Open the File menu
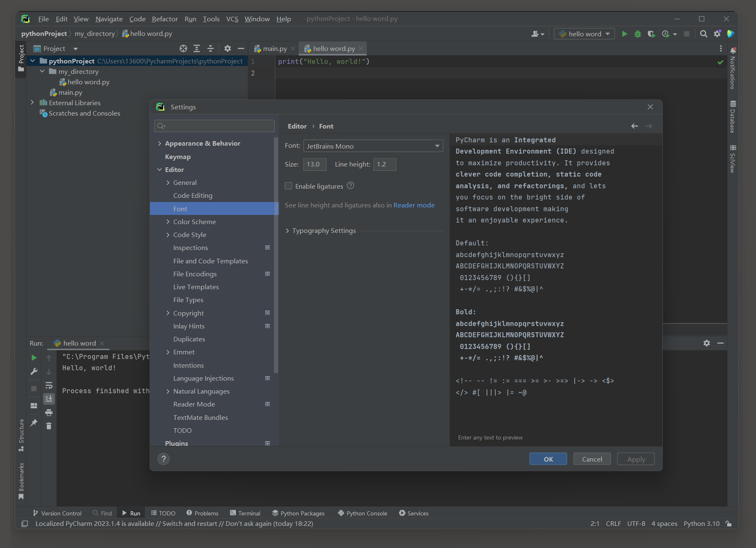Screen dimensions: 756x548 pos(43,19)
